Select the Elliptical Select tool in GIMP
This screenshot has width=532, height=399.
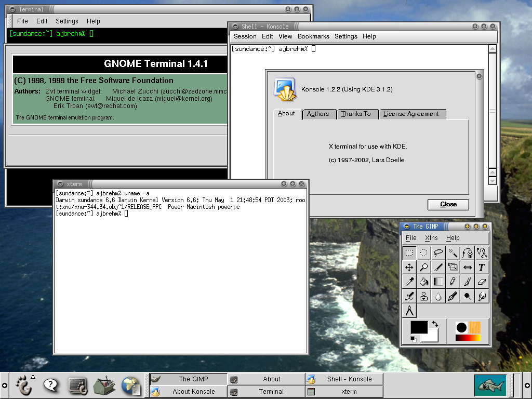coord(424,253)
